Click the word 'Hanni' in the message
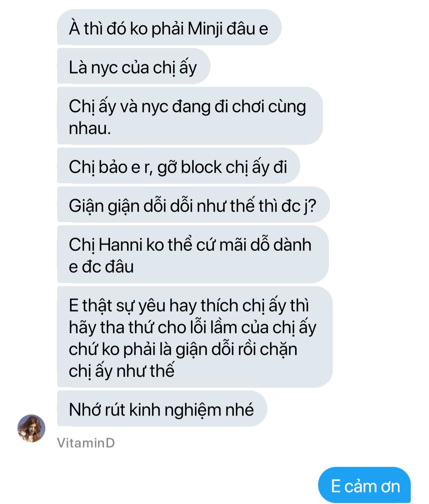This screenshot has height=504, width=429. 120,244
